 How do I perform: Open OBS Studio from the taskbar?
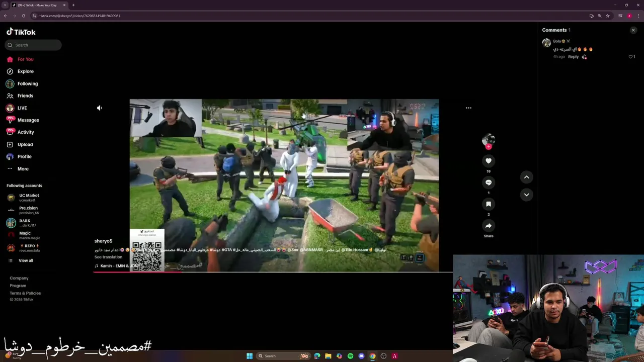(383, 356)
